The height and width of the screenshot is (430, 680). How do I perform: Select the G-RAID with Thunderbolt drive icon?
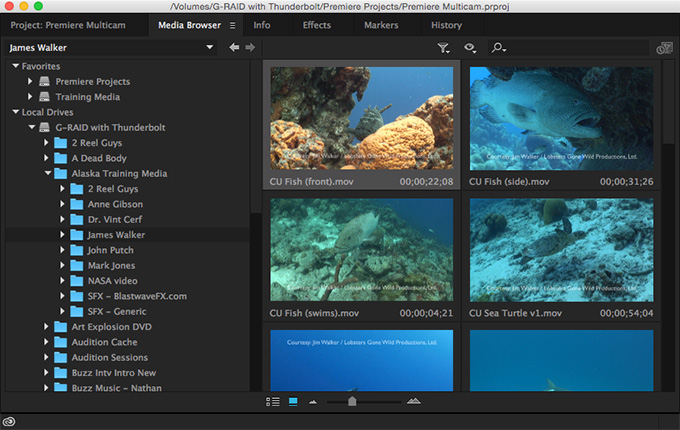pyautogui.click(x=45, y=127)
